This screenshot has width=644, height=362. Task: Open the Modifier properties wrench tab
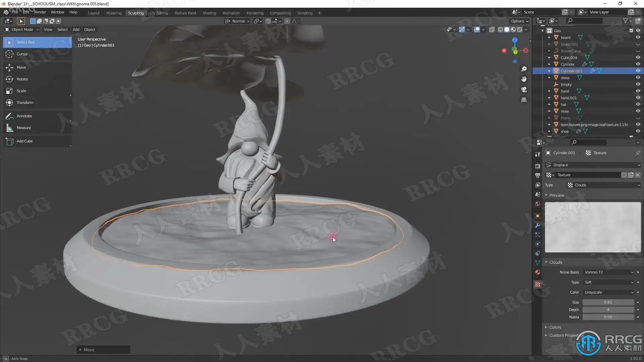click(538, 225)
